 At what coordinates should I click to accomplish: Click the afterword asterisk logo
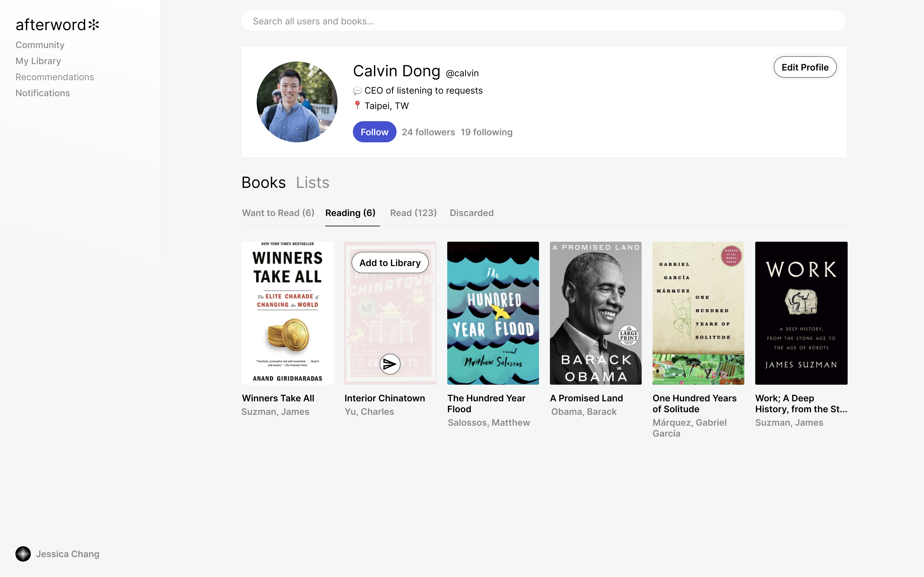pos(94,25)
